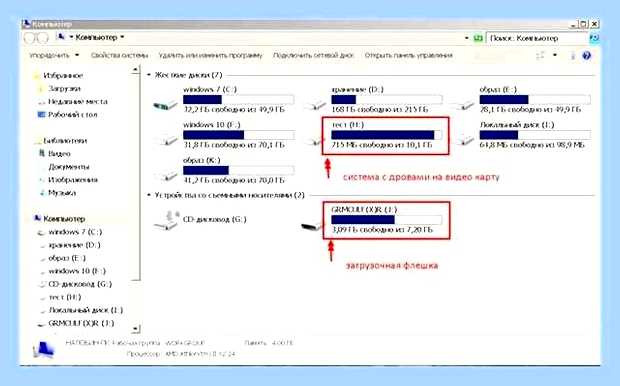Select CD-дисковод (G:) in navigation tree
The image size is (620, 386).
point(80,284)
